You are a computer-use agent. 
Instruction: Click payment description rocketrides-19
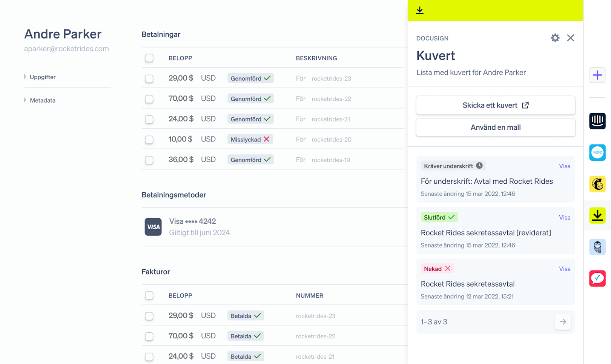point(331,160)
